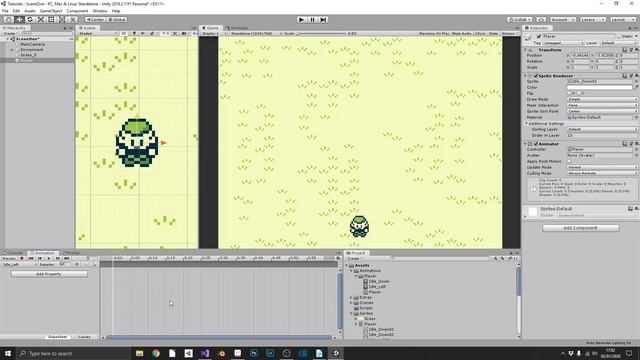Expand the Extras folder in Project

[351, 298]
